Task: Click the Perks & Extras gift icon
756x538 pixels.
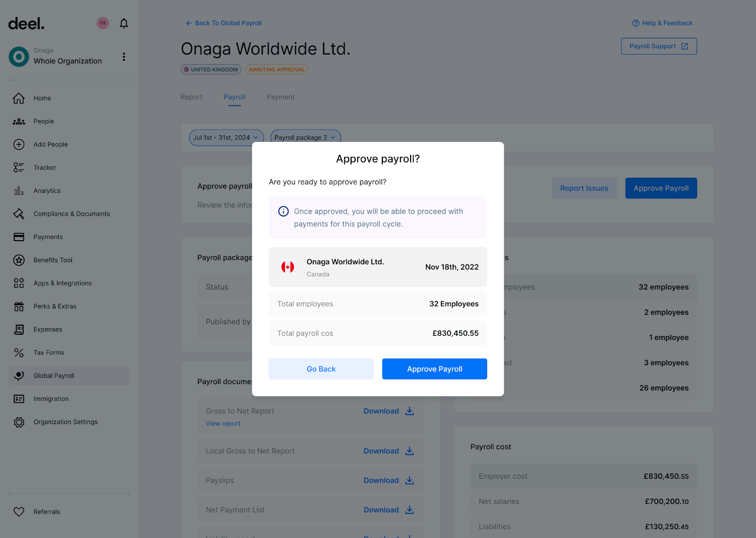Action: pos(19,307)
